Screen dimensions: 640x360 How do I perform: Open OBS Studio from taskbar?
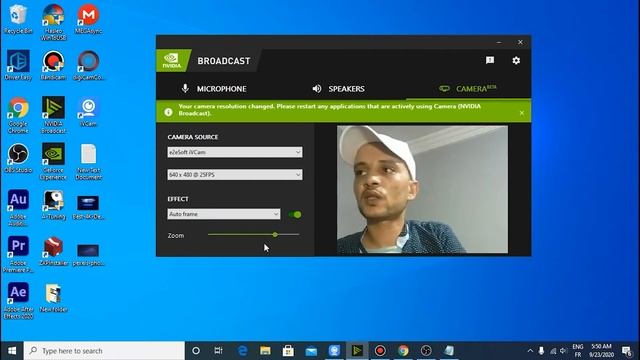[x=426, y=351]
